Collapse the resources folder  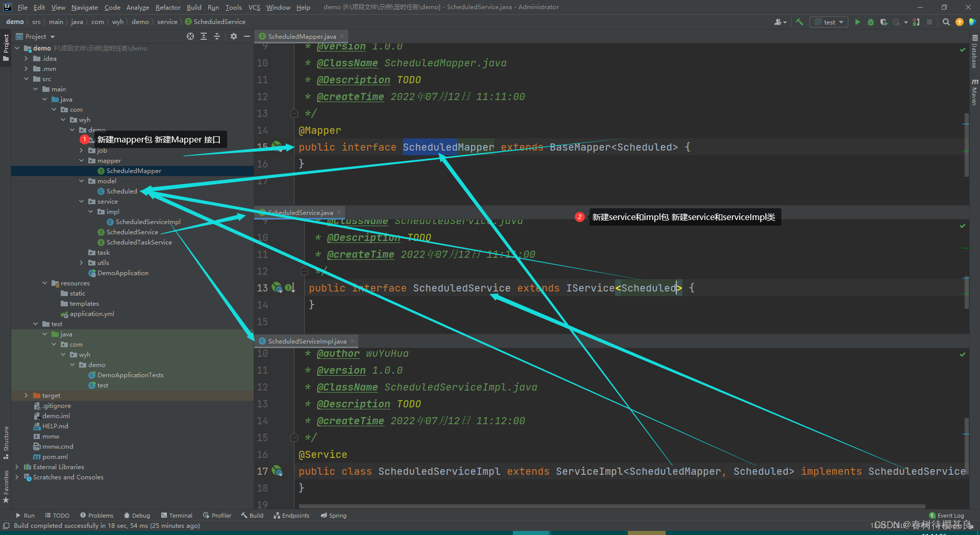click(44, 283)
